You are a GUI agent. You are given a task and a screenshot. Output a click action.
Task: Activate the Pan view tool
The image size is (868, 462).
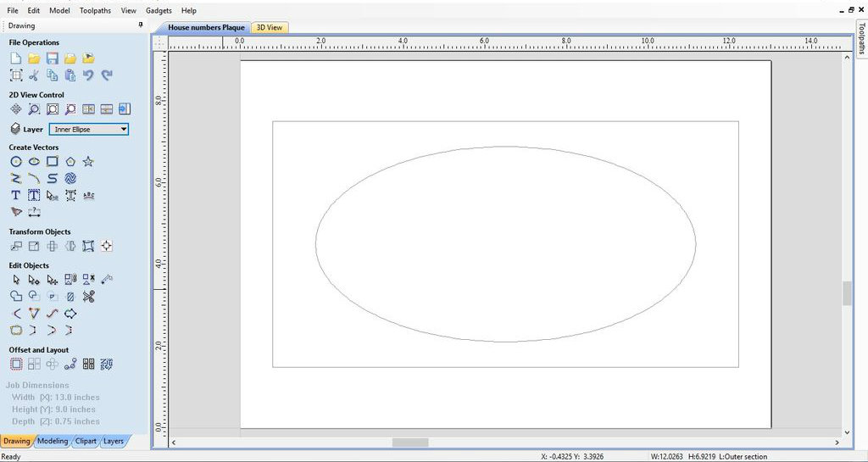pos(16,109)
